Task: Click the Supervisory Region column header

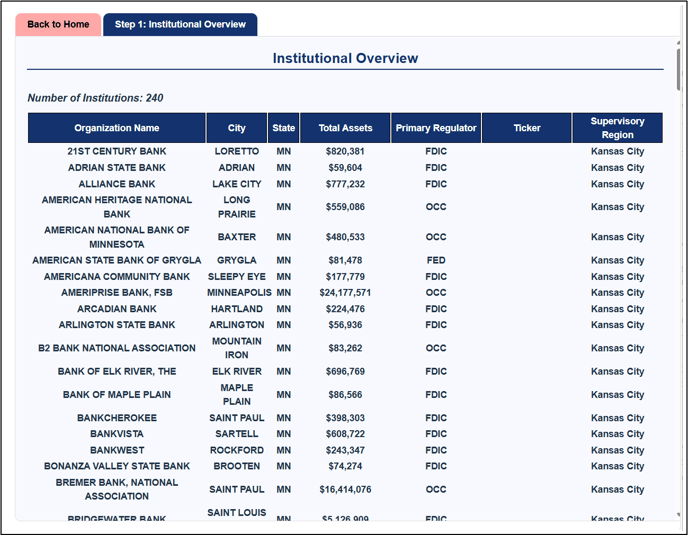Action: (617, 128)
